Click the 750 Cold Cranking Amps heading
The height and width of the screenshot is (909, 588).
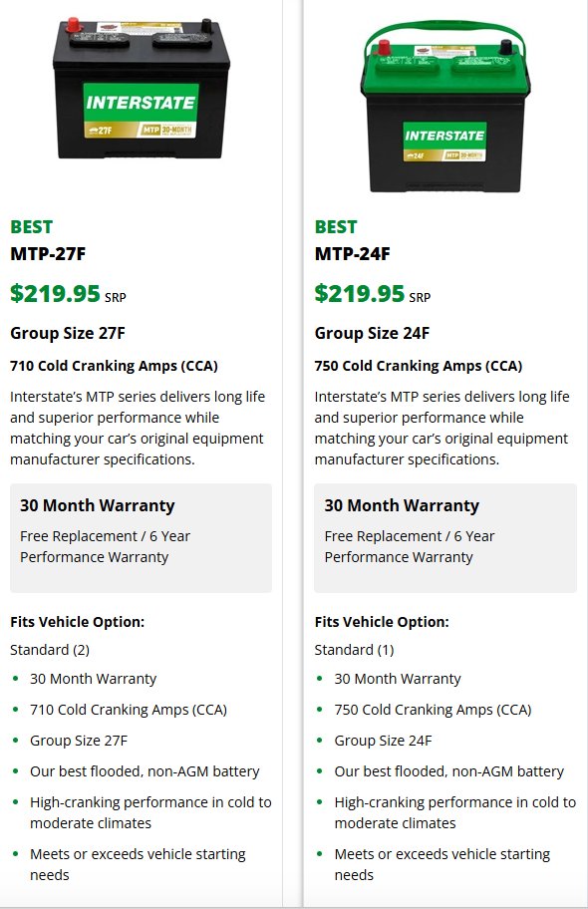click(419, 366)
